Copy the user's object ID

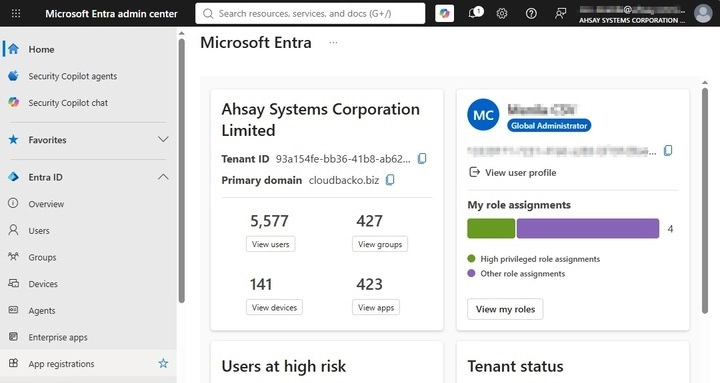(x=668, y=151)
